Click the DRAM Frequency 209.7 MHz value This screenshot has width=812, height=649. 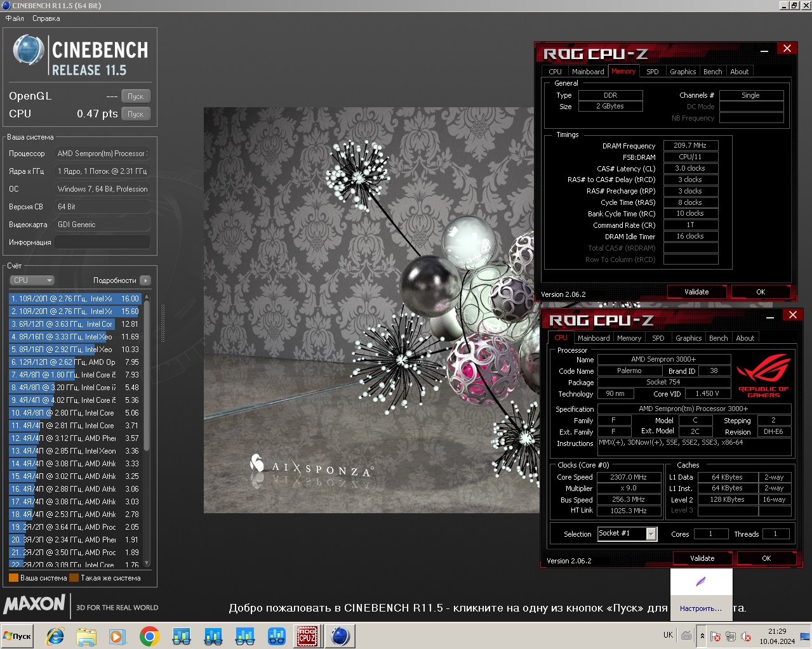pos(691,145)
